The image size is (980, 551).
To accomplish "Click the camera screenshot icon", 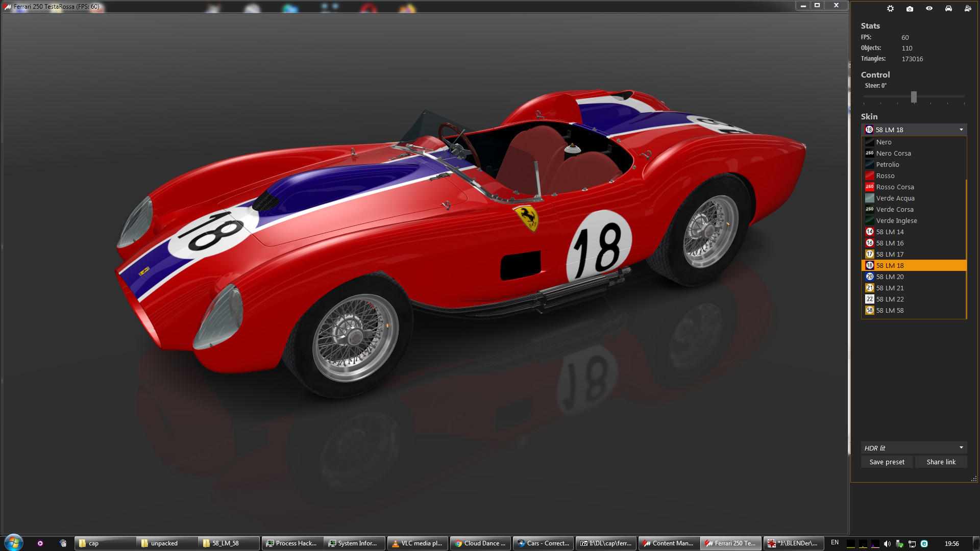I will click(910, 9).
